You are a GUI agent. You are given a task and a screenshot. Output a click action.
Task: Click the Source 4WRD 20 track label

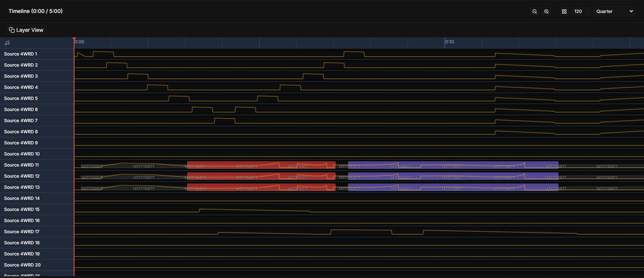pyautogui.click(x=22, y=265)
